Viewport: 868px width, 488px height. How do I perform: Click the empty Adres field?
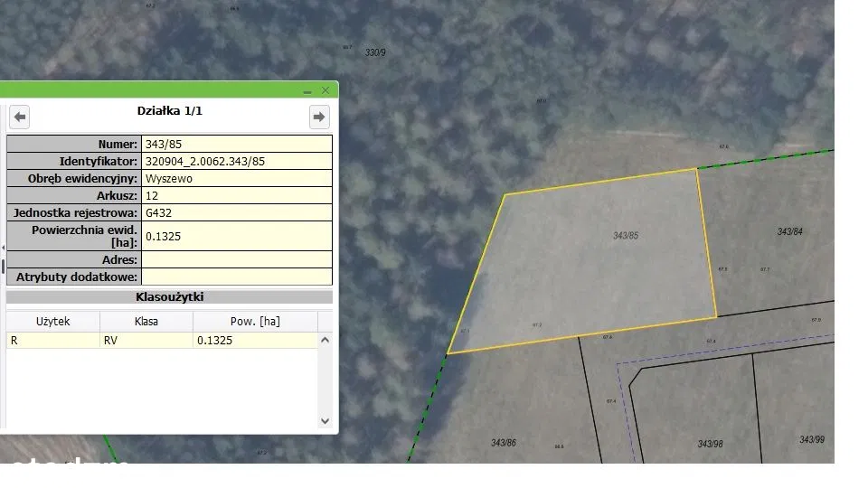236,259
